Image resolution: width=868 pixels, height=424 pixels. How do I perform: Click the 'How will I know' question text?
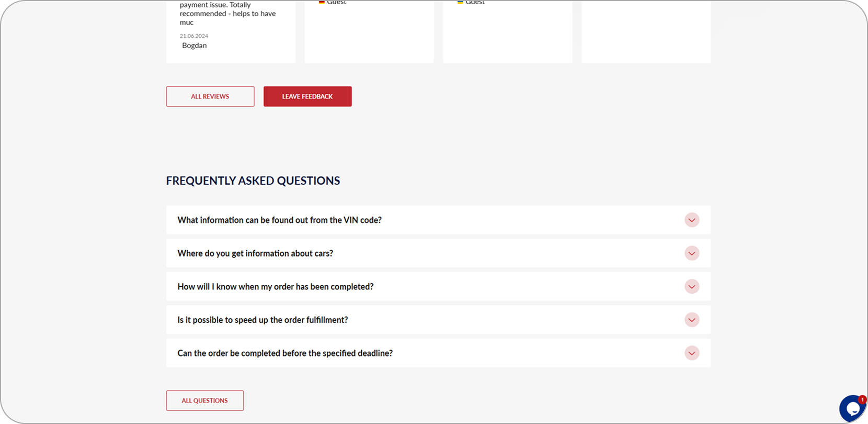click(x=276, y=287)
